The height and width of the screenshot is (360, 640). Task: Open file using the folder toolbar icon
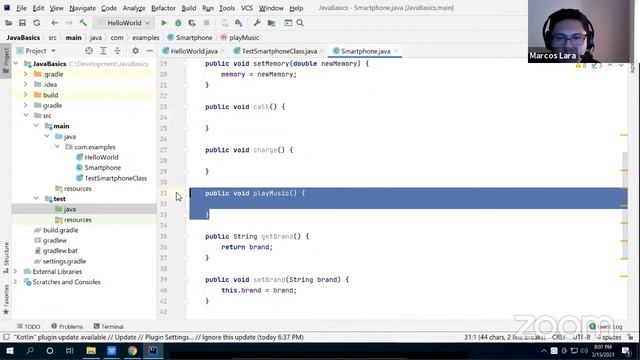pos(8,23)
